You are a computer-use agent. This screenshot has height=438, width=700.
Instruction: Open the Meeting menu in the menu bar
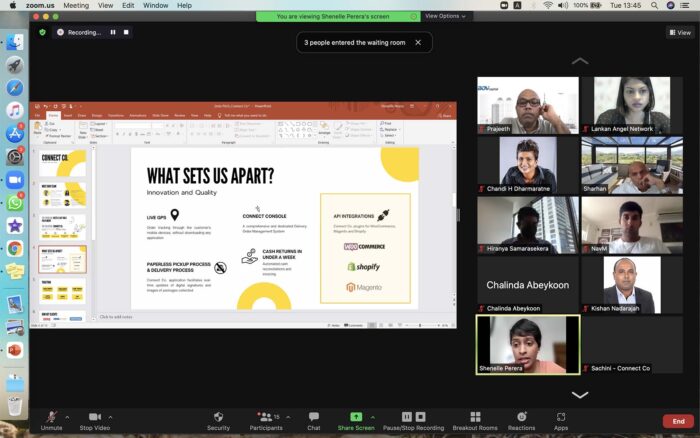[75, 5]
